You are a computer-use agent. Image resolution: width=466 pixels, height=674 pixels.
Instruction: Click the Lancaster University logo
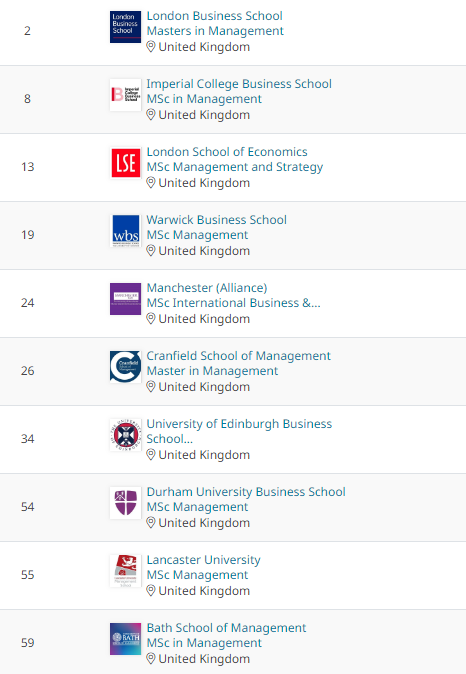(x=125, y=570)
